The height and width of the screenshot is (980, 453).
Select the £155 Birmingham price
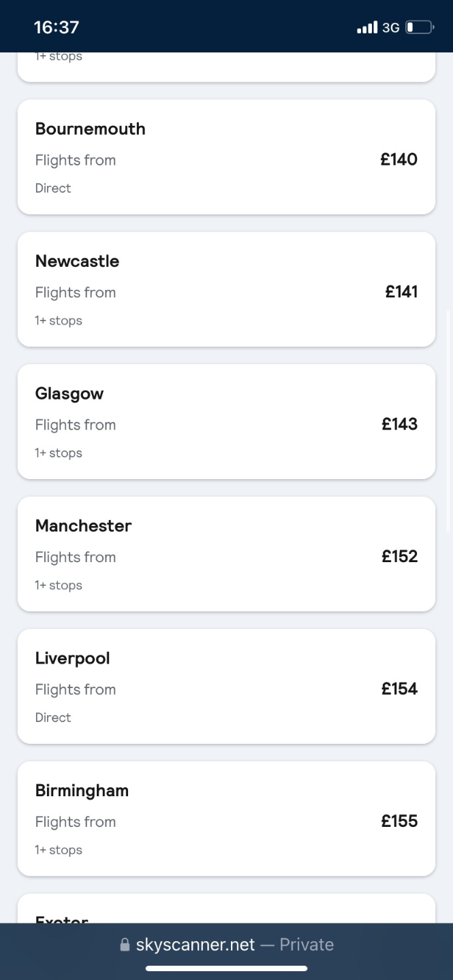coord(399,821)
